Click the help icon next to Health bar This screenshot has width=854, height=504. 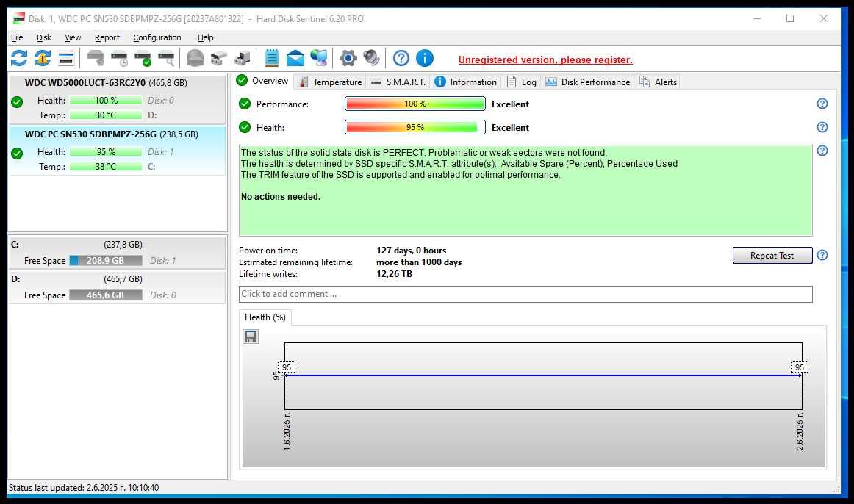tap(822, 127)
